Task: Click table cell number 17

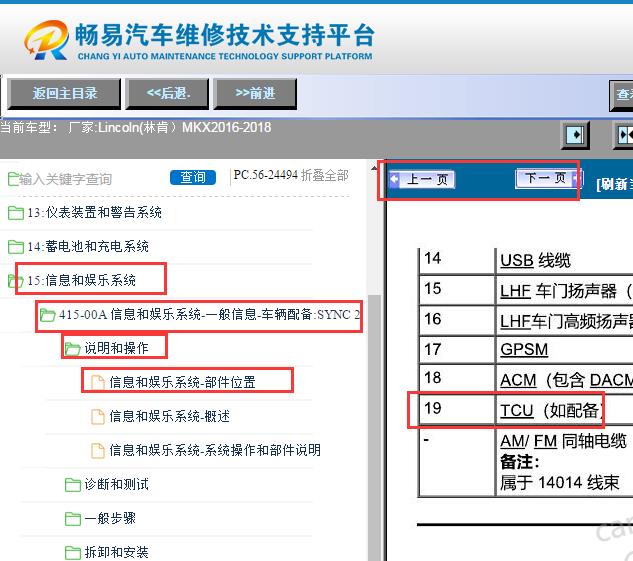Action: click(x=432, y=349)
